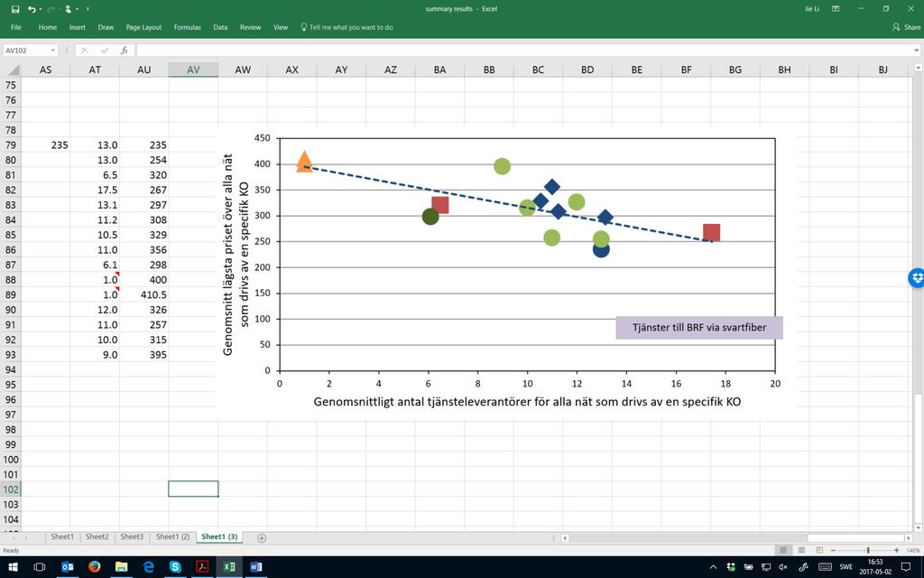The image size is (924, 578).
Task: Click the dark green circle data point
Action: coord(430,217)
